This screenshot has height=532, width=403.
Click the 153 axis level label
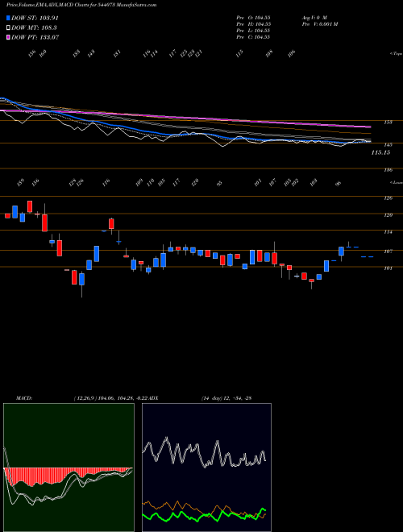(x=388, y=123)
